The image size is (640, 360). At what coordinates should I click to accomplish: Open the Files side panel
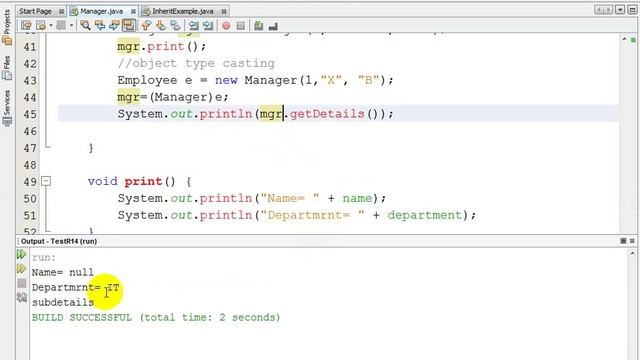click(x=7, y=68)
